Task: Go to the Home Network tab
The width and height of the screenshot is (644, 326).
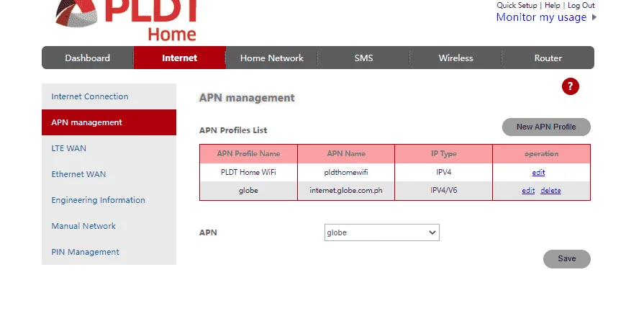Action: [x=271, y=58]
